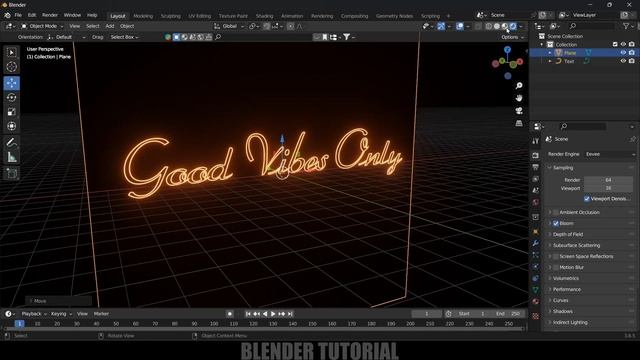Toggle the overlays display button
This screenshot has height=360, width=640.
[x=460, y=26]
